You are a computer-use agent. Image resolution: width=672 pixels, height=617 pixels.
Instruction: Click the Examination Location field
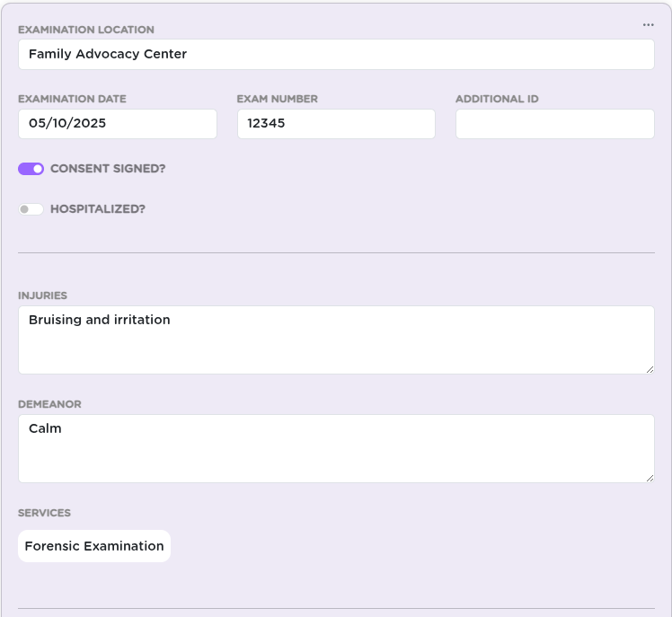click(336, 55)
